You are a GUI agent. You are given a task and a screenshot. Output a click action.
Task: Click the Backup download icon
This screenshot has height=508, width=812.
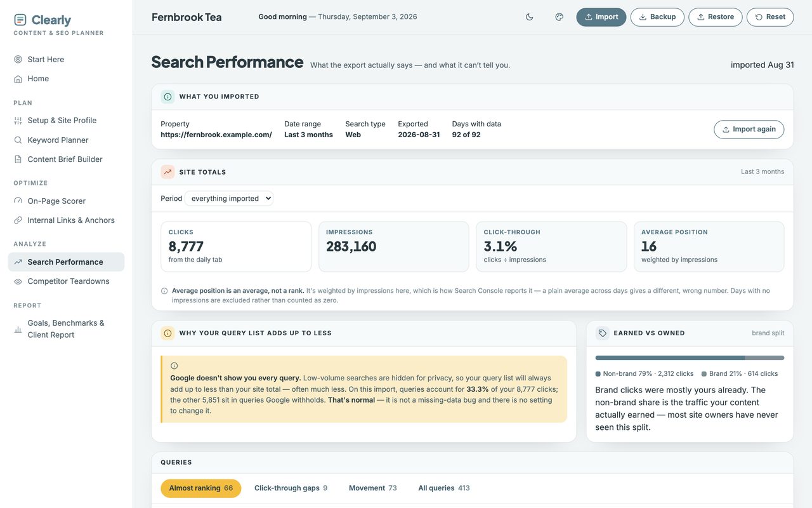(643, 17)
